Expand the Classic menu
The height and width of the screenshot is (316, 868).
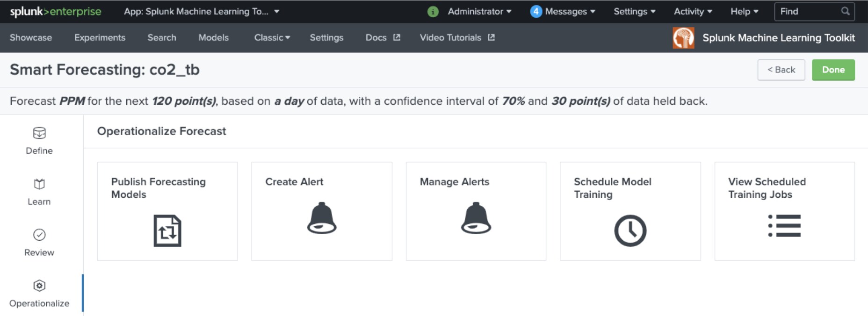tap(272, 37)
